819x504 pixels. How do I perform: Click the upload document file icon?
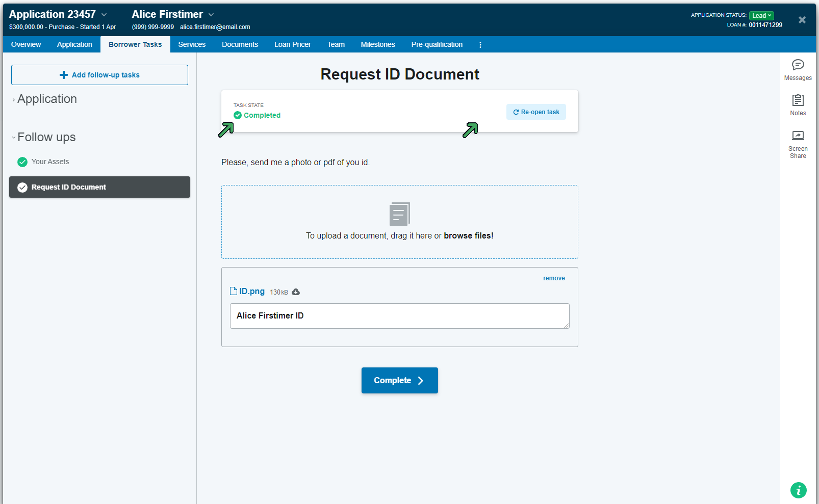click(399, 214)
